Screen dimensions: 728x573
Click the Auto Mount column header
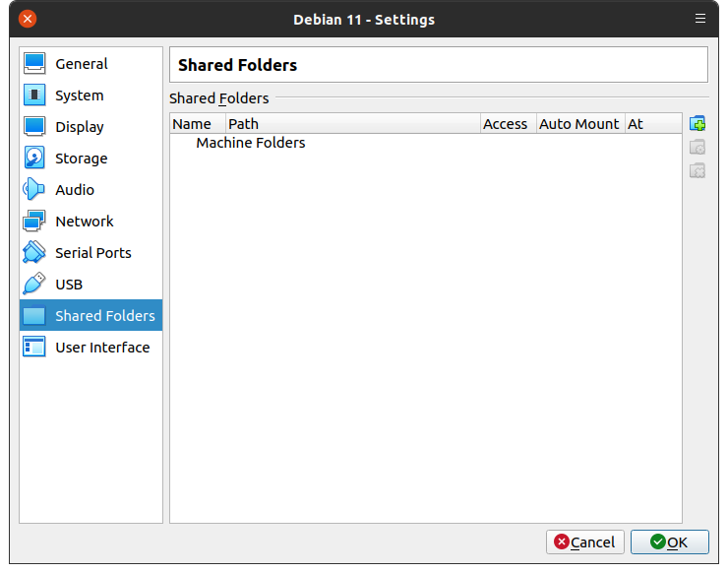[579, 124]
